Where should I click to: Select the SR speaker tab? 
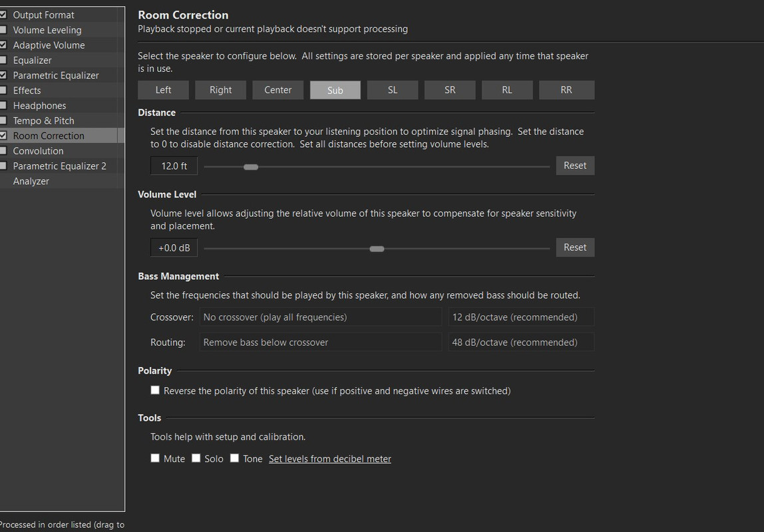450,90
